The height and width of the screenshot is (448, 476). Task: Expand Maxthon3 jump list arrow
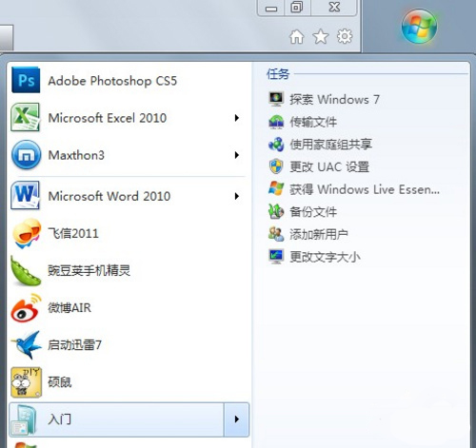click(x=237, y=155)
